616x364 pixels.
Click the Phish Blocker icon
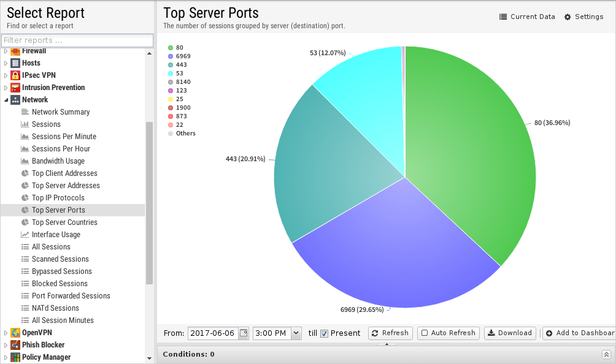[15, 345]
